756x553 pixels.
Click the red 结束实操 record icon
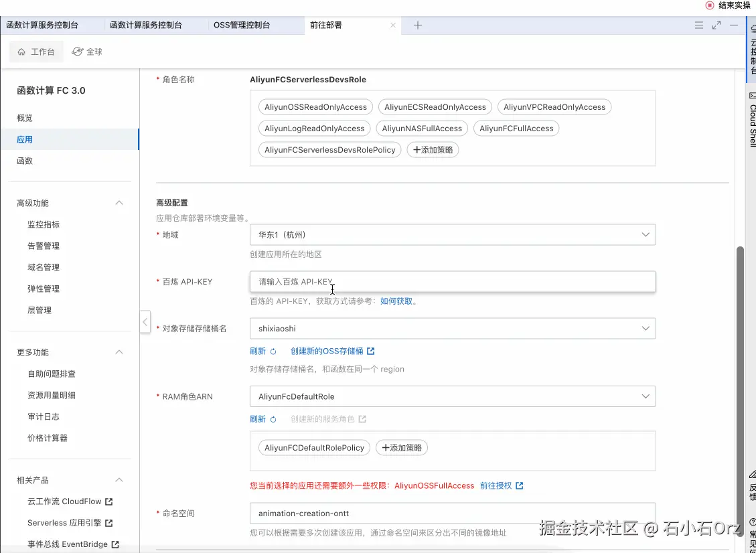pyautogui.click(x=710, y=5)
